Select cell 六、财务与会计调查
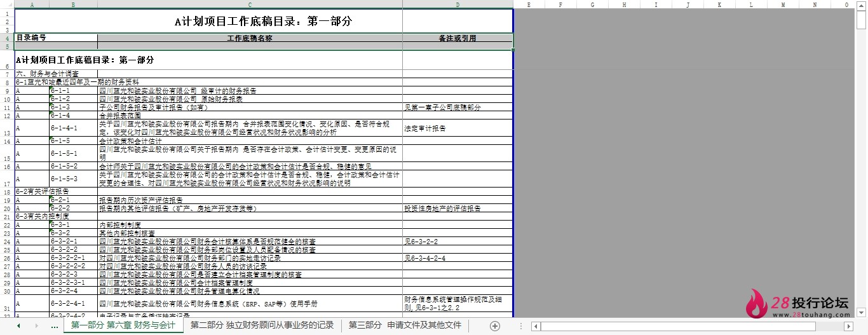 [56, 74]
